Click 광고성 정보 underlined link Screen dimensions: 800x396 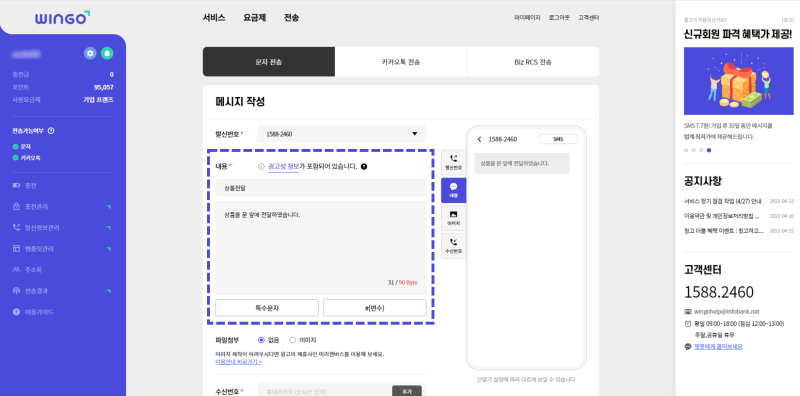pos(284,166)
